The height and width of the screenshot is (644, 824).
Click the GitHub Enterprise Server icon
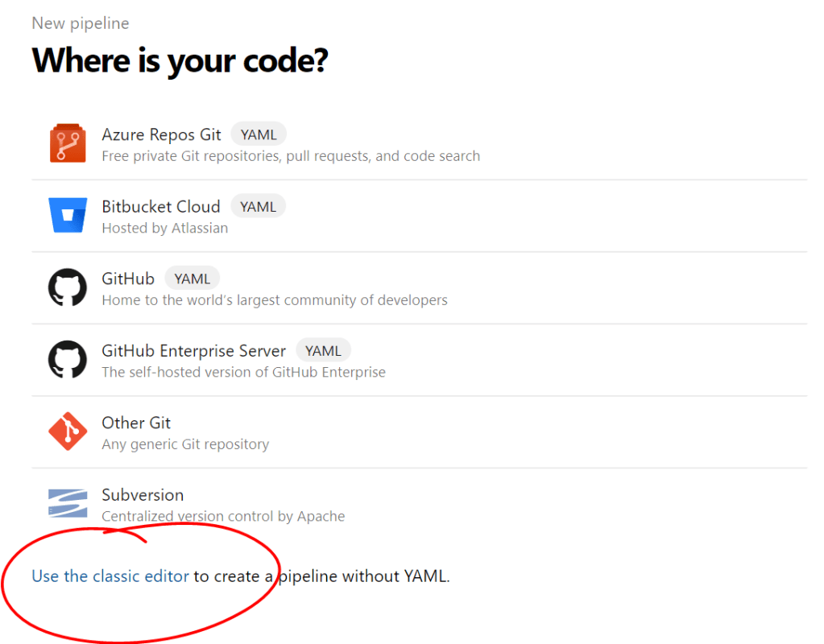(x=68, y=360)
